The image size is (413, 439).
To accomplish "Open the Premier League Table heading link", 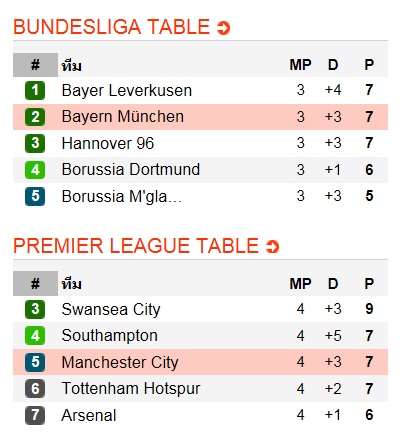I will [136, 246].
